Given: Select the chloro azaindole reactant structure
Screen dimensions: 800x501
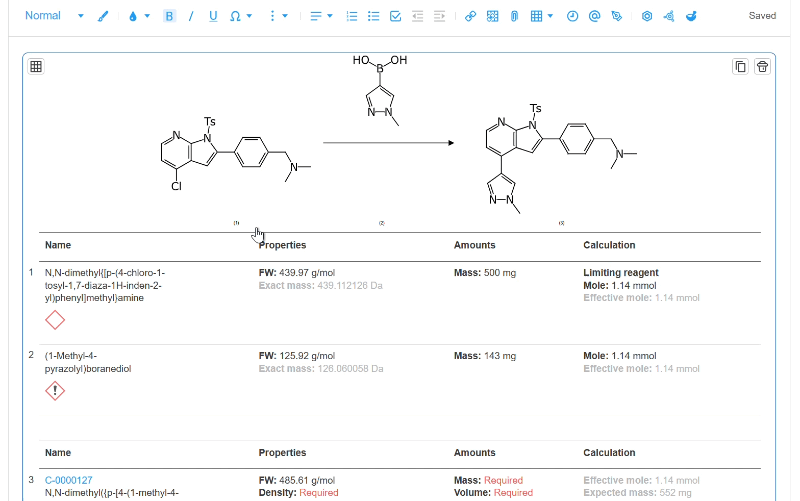Looking at the screenshot, I should (236, 154).
